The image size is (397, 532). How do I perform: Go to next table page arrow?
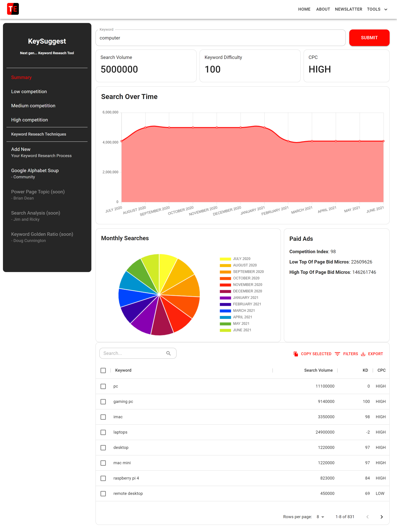(381, 517)
